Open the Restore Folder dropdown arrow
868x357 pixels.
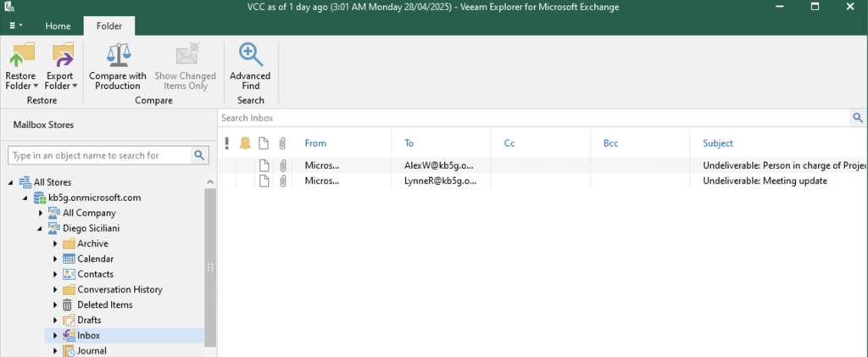pyautogui.click(x=35, y=86)
